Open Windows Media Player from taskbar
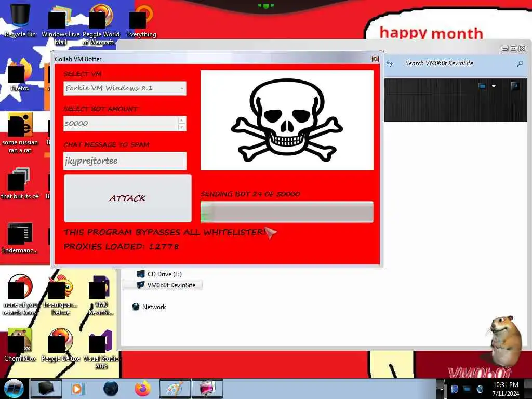Viewport: 532px width, 399px height. [x=77, y=389]
